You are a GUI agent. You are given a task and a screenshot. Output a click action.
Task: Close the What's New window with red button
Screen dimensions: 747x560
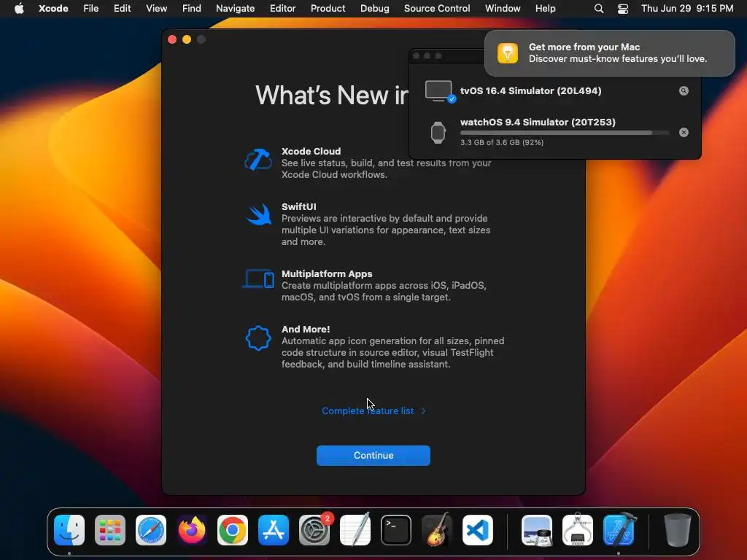click(172, 39)
